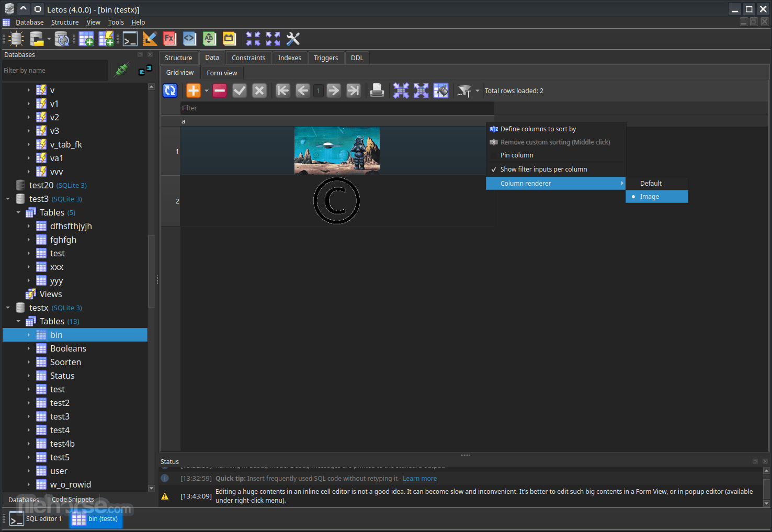Click the grid icon with outward arrows
Screen dimensions: 772x532
click(421, 90)
